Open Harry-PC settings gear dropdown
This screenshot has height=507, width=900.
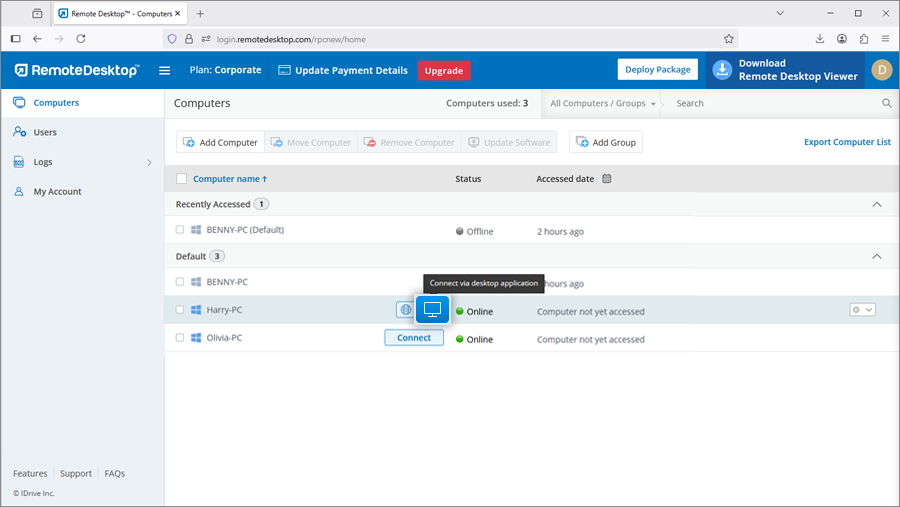(x=861, y=310)
